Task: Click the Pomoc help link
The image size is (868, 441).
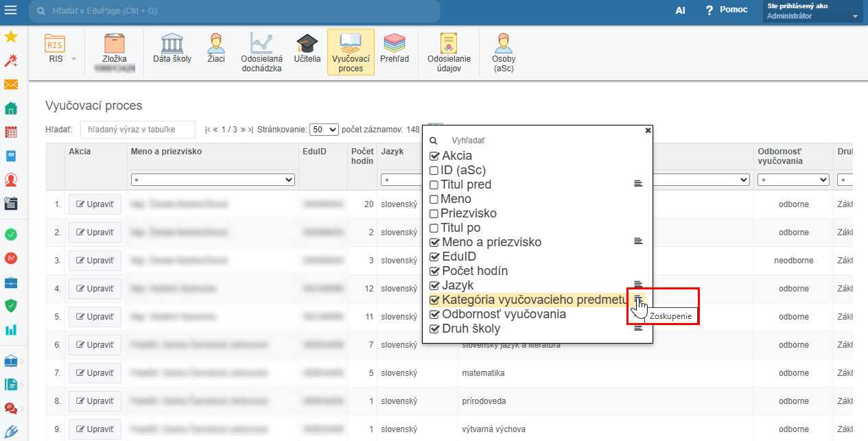Action: [727, 10]
